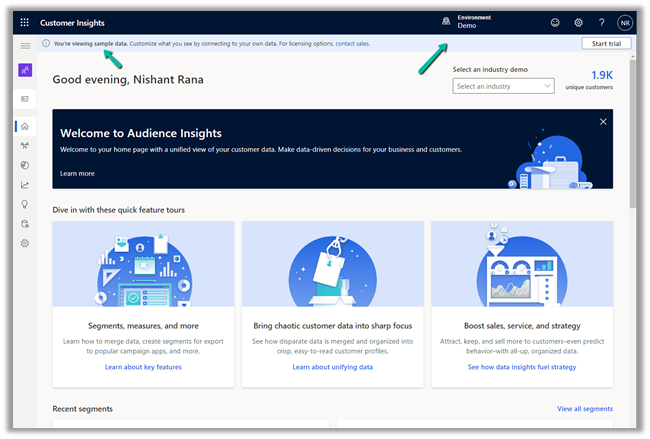This screenshot has width=650, height=439.
Task: Open the Admin gear icon in sidebar
Action: click(25, 243)
